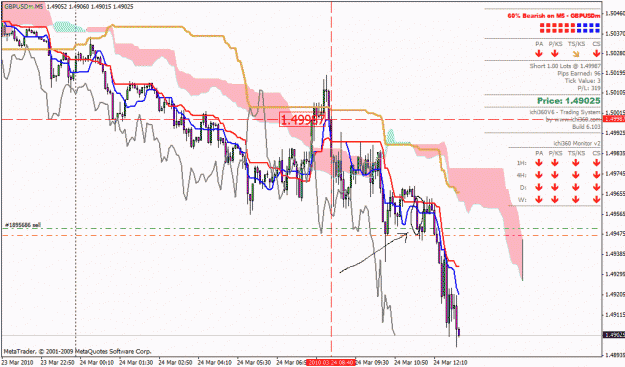
Task: Click the 1.50105 price axis label
Action: click(615, 92)
